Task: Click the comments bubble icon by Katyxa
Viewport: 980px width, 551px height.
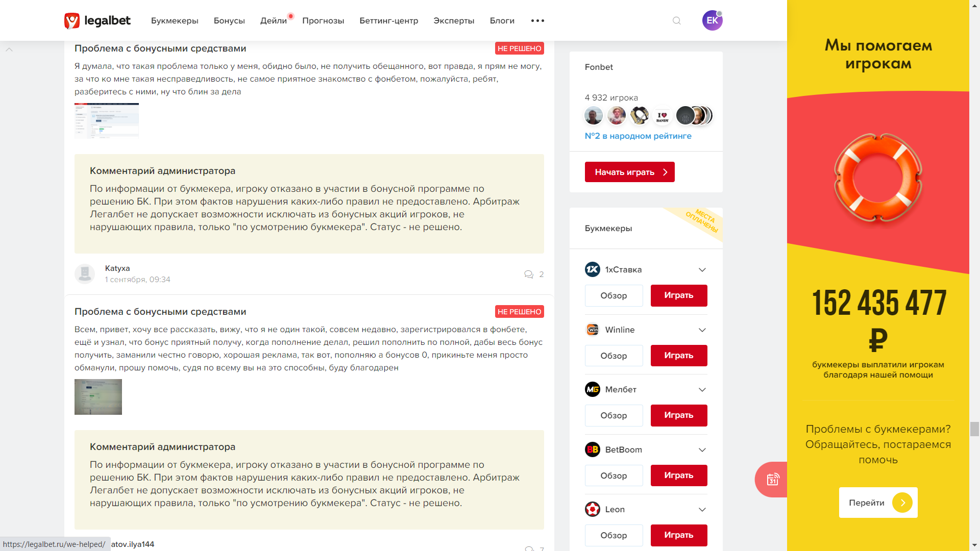Action: coord(529,274)
